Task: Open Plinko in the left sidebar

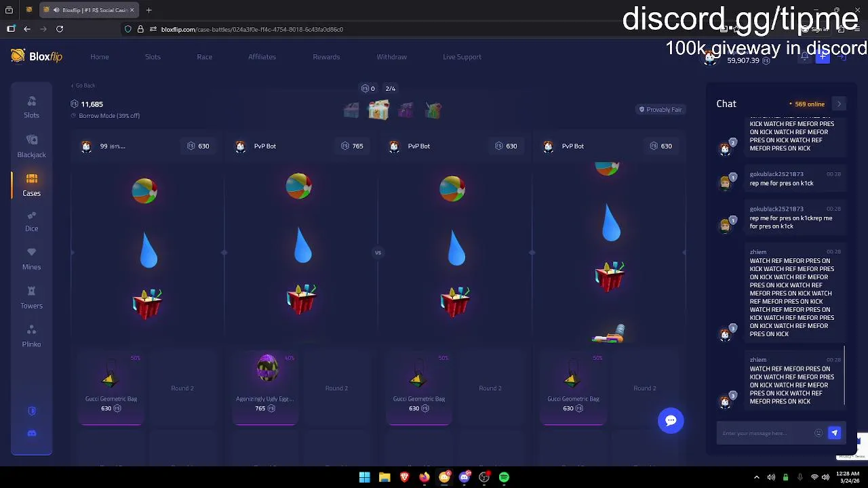Action: [31, 336]
